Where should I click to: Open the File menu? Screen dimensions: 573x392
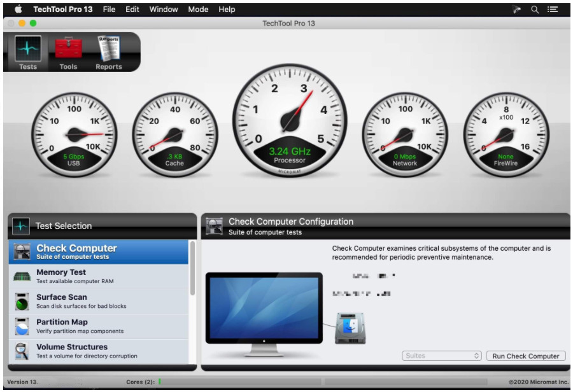(x=109, y=10)
